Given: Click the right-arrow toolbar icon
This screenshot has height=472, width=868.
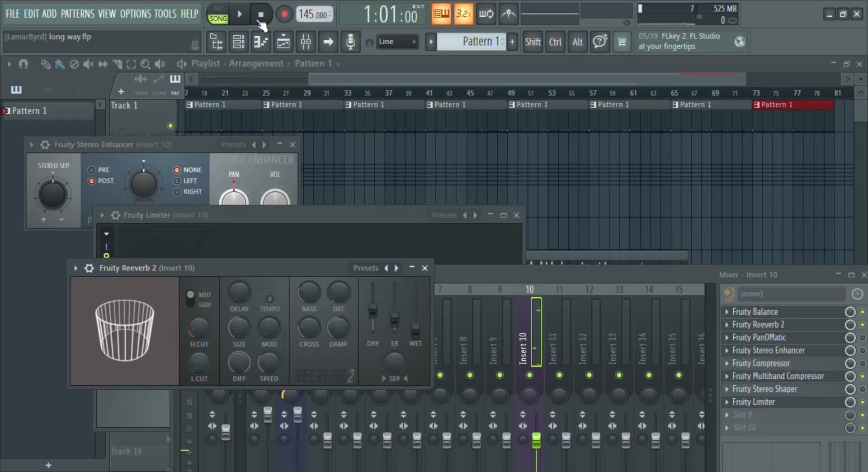Looking at the screenshot, I should coord(328,42).
